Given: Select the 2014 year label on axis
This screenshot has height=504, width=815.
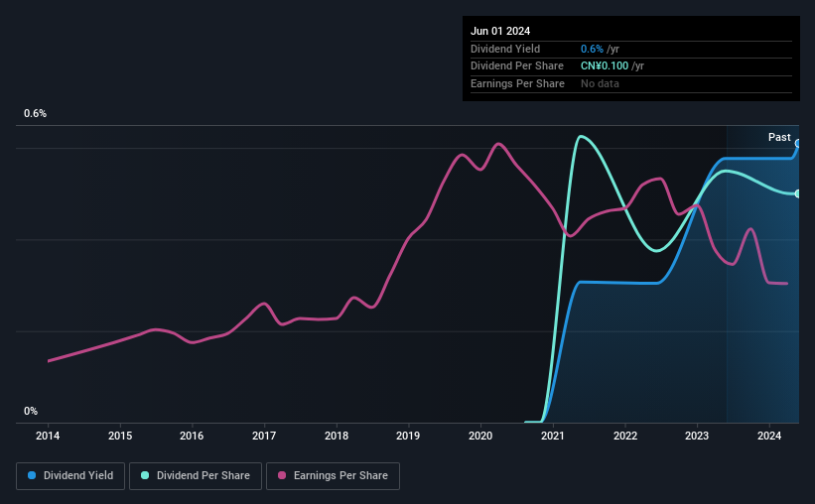Looking at the screenshot, I should [48, 436].
